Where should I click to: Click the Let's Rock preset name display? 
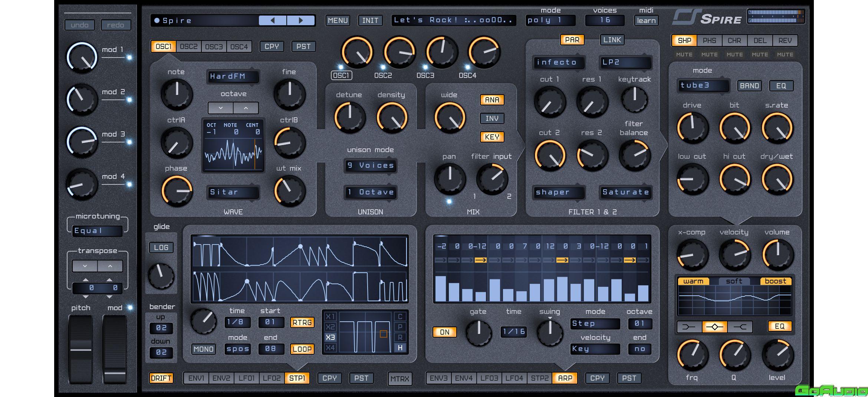click(x=453, y=20)
